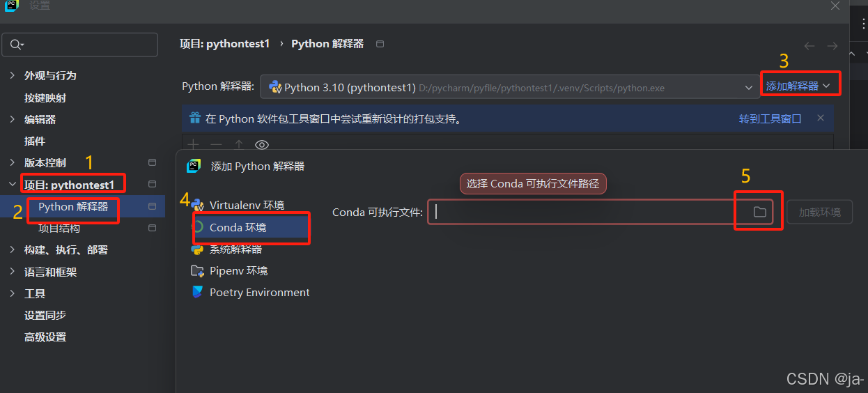Click the project icon on 项目: pythontest1 row

[x=152, y=185]
